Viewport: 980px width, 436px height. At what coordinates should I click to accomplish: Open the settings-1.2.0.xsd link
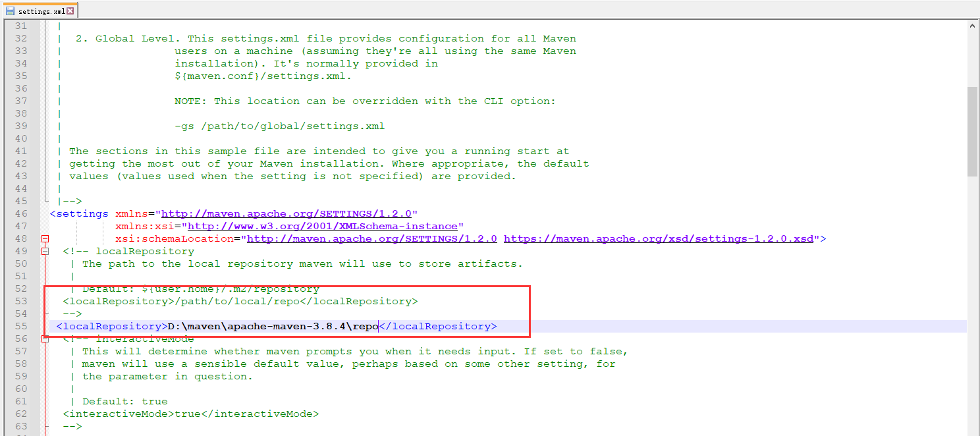(x=659, y=238)
